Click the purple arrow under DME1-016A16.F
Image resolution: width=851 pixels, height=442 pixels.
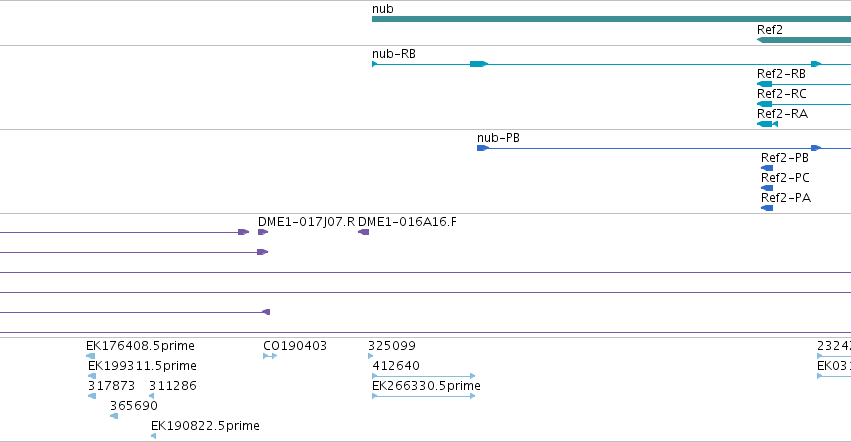pos(363,232)
